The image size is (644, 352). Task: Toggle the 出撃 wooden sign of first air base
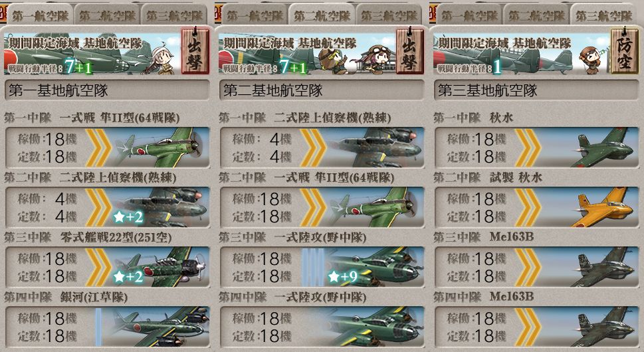[x=195, y=50]
